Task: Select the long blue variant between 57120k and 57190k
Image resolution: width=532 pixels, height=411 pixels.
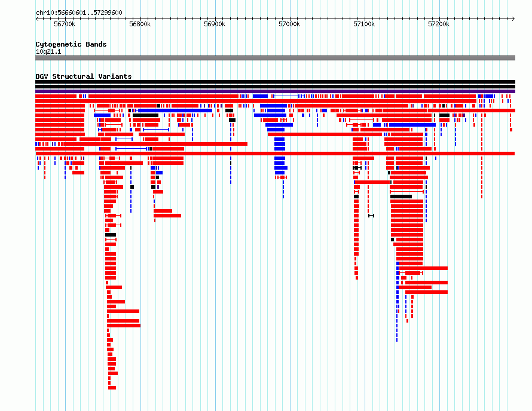Action: pyautogui.click(x=412, y=125)
